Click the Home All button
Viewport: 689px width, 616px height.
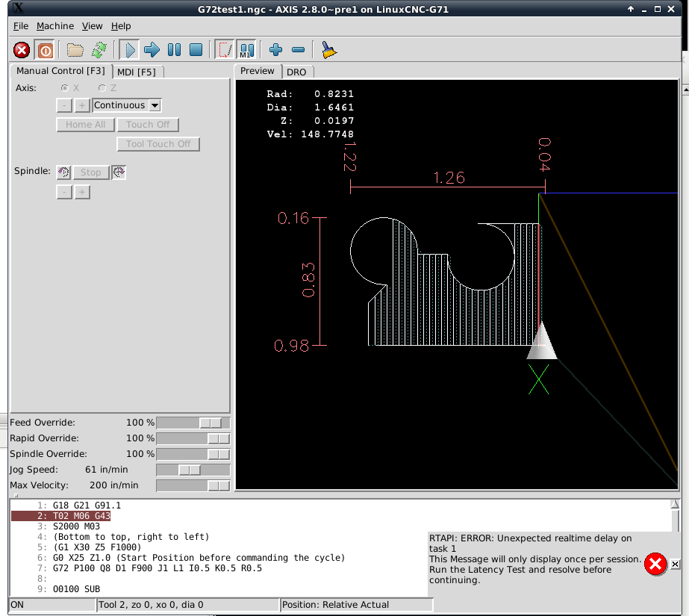(x=86, y=125)
